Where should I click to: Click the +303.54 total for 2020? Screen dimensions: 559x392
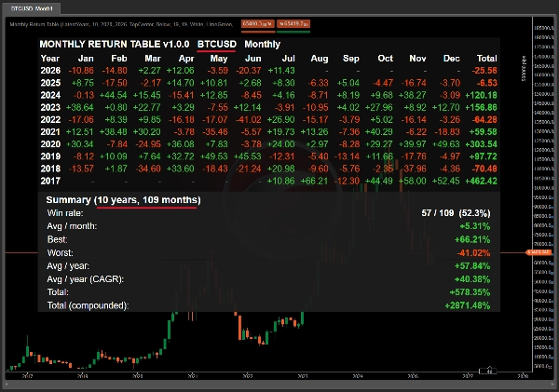[x=482, y=144]
